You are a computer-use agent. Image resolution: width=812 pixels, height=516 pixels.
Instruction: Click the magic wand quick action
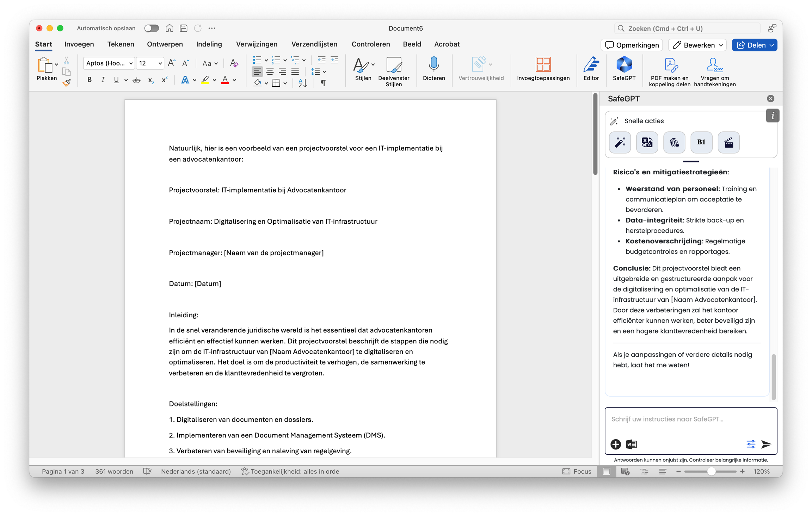(x=620, y=142)
